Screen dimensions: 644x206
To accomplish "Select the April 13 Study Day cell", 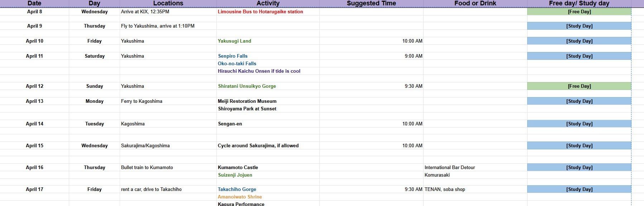I will click(x=579, y=101).
